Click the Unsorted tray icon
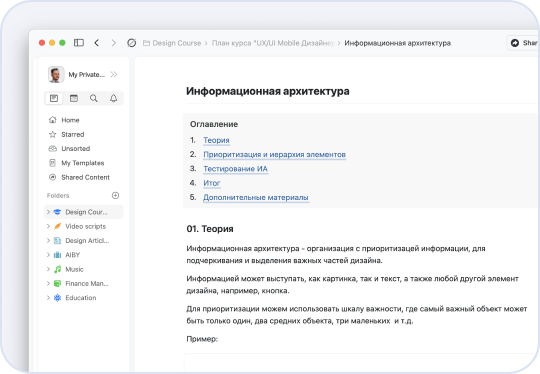Image resolution: width=540 pixels, height=374 pixels. [52, 148]
